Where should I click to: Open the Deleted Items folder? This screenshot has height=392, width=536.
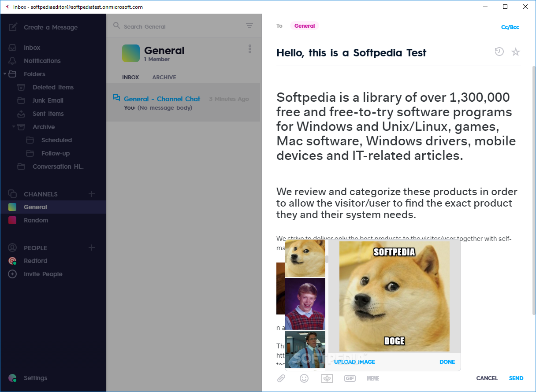click(53, 87)
